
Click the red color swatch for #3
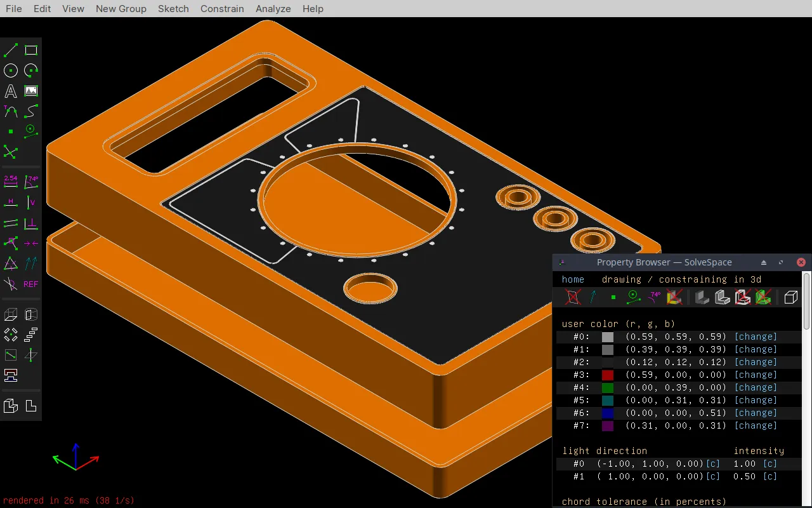pos(607,375)
